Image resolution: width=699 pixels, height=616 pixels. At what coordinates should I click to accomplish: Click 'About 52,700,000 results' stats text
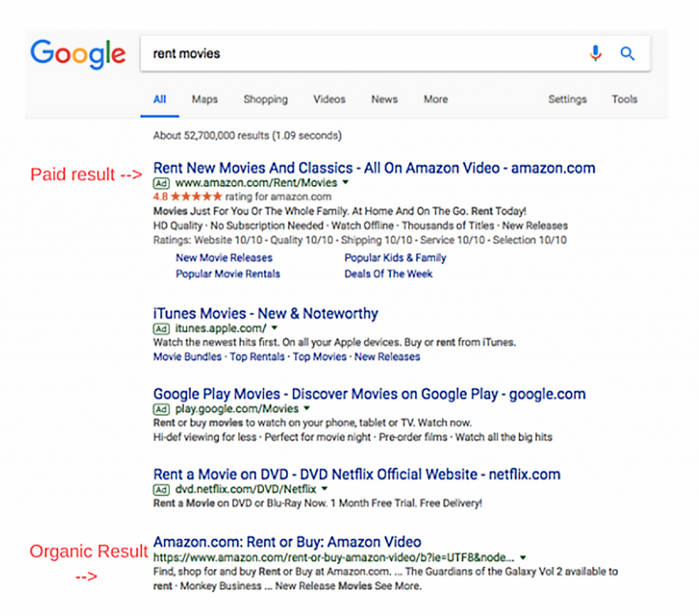[247, 136]
